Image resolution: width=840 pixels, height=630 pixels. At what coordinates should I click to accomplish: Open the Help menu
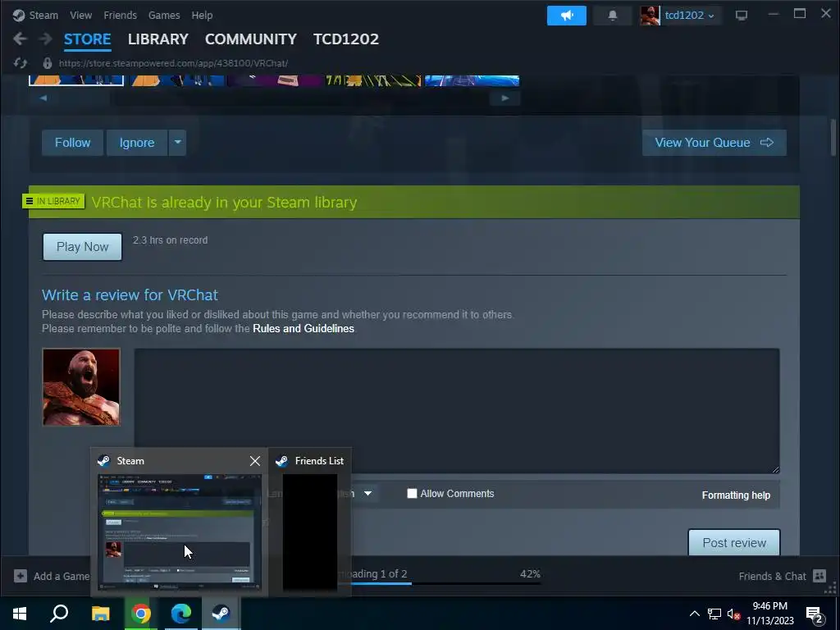click(x=202, y=15)
